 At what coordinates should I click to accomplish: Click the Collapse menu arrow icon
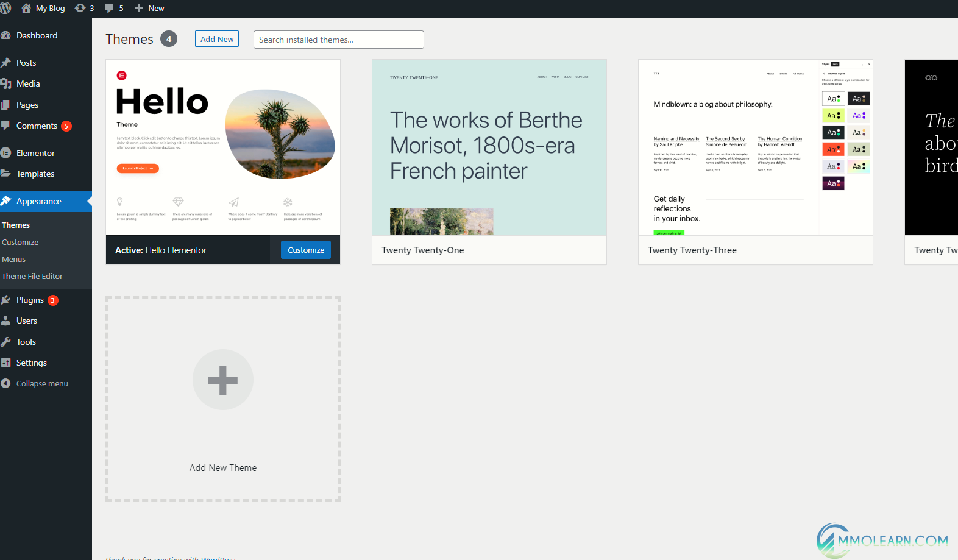5,383
